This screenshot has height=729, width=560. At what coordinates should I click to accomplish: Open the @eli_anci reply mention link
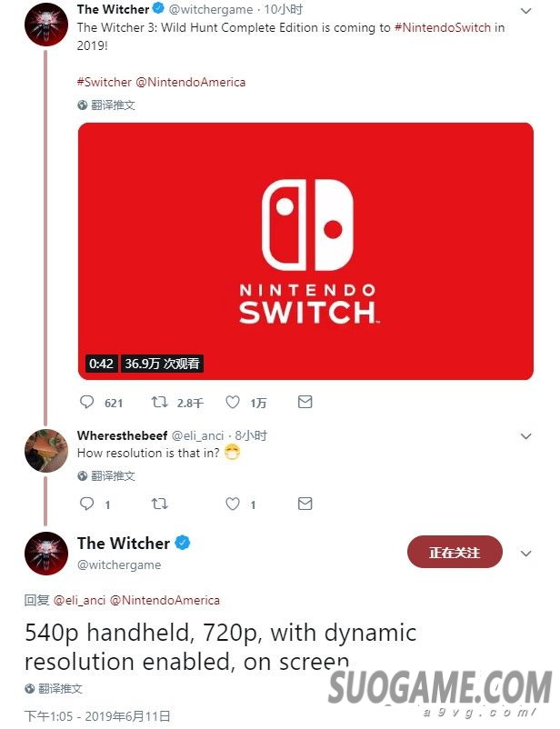pyautogui.click(x=79, y=600)
